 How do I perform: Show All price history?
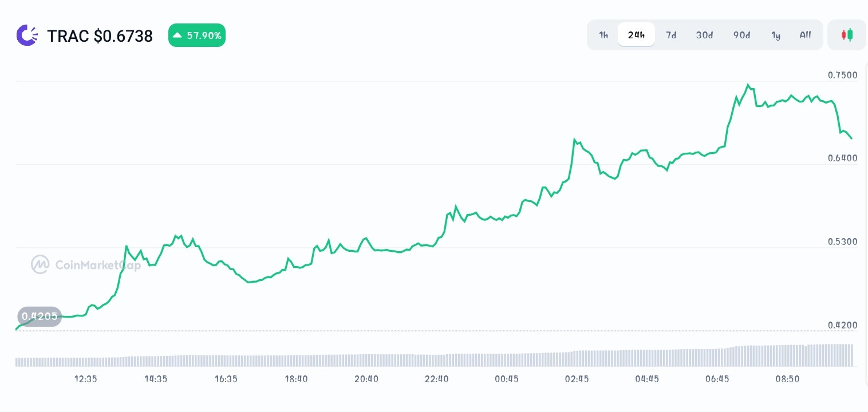pyautogui.click(x=805, y=35)
